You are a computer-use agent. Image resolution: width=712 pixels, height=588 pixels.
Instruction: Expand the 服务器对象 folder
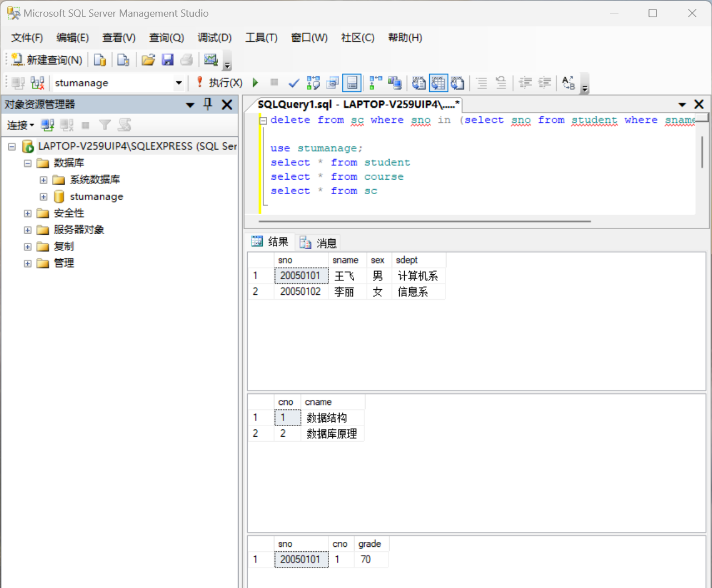click(28, 230)
